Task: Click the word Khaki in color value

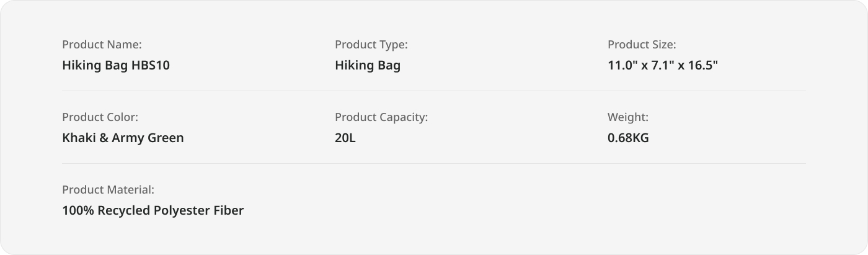Action: [79, 138]
